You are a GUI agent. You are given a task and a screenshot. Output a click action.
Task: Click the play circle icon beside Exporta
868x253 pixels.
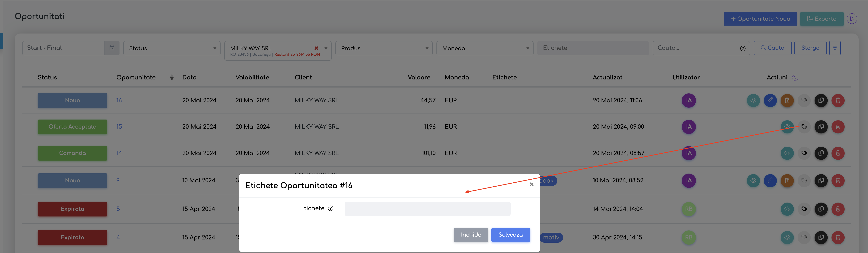click(852, 19)
